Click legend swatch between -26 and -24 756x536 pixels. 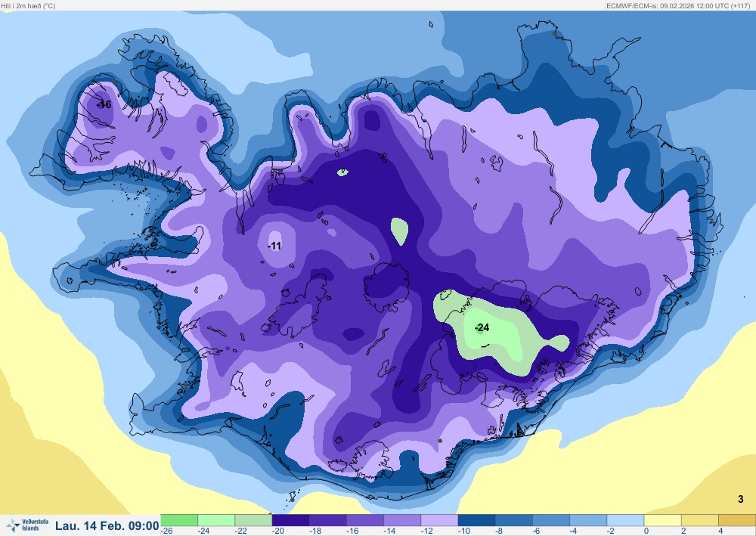click(x=179, y=520)
